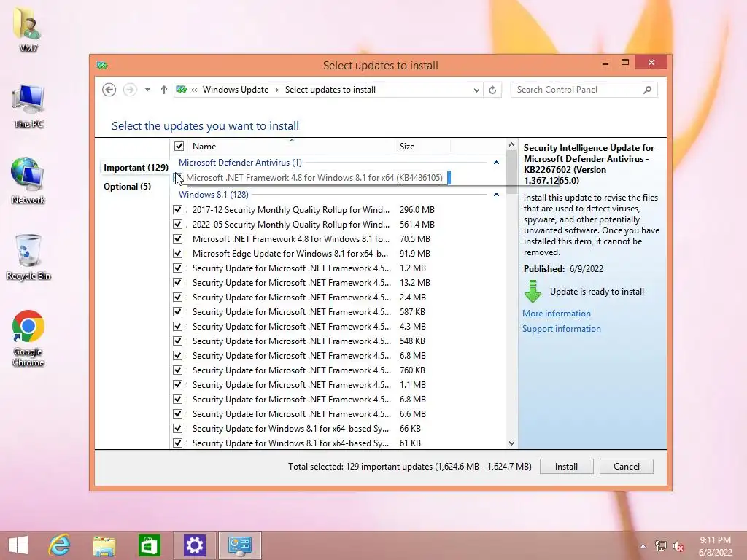Click the Control Panel taskbar icon
The width and height of the screenshot is (747, 560).
[239, 545]
